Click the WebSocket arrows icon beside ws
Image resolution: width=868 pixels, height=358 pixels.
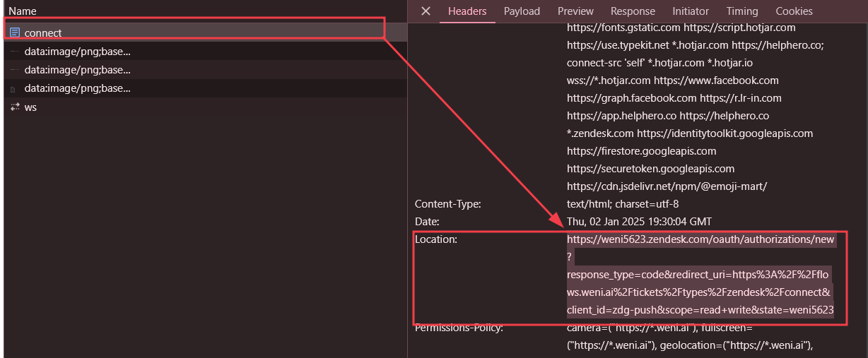tap(14, 107)
